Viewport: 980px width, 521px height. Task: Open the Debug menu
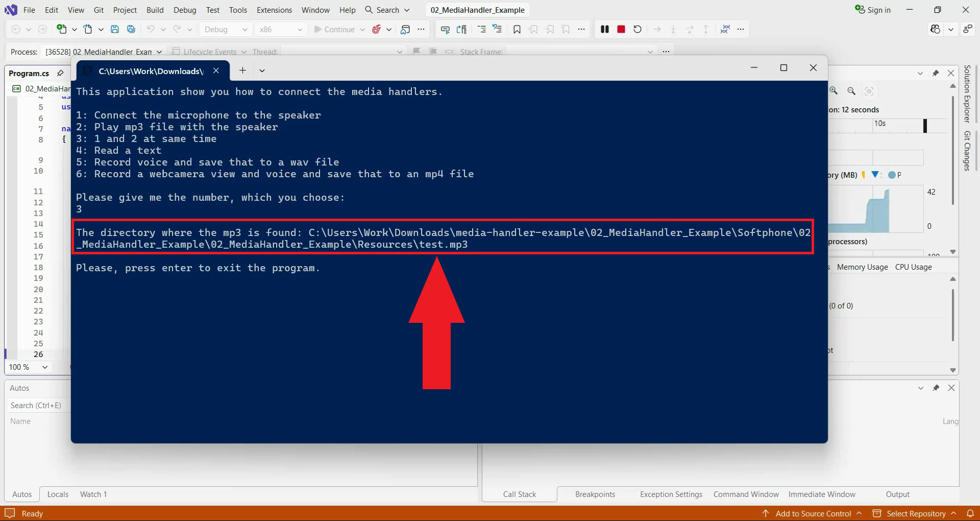pyautogui.click(x=185, y=10)
